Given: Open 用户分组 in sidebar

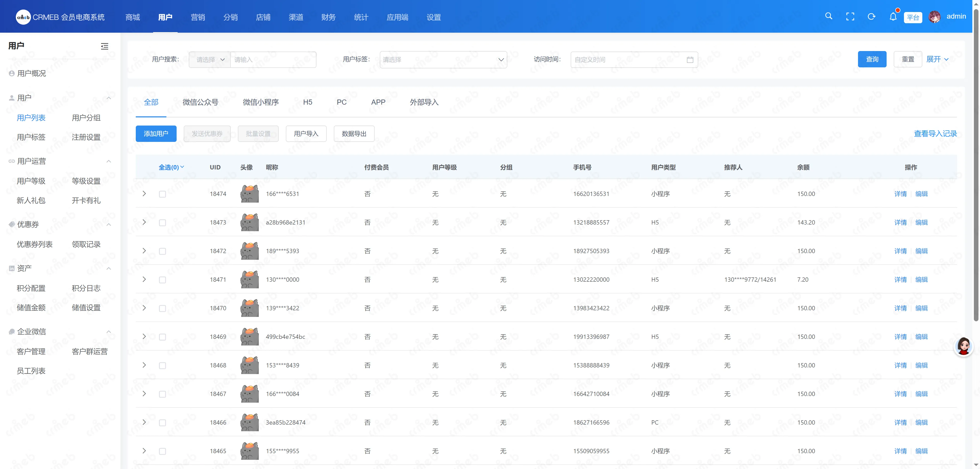Looking at the screenshot, I should 86,118.
